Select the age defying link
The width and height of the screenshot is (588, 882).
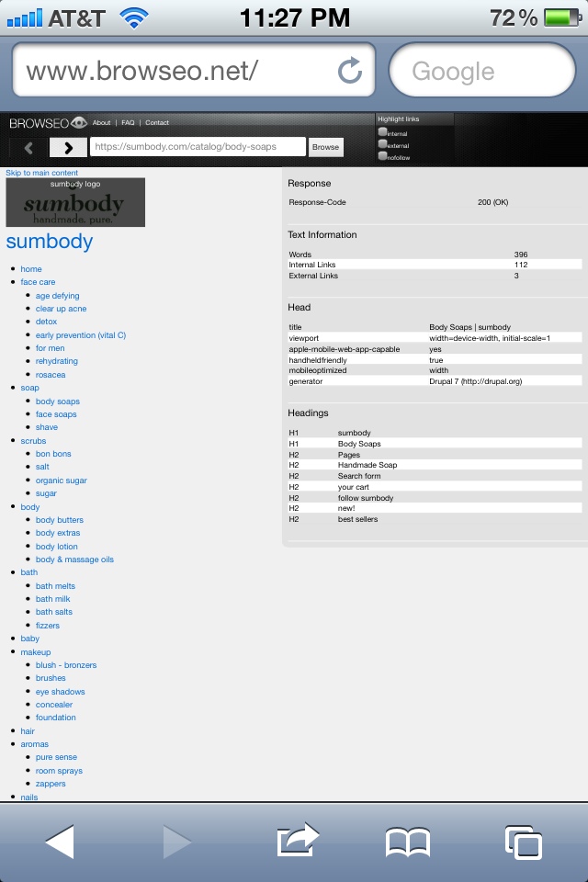point(57,295)
